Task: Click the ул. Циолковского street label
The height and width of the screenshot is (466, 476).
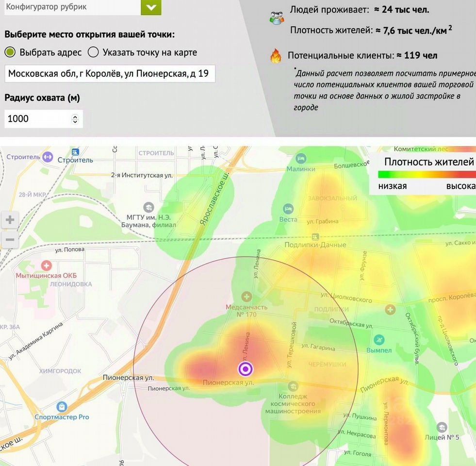Action: (346, 298)
